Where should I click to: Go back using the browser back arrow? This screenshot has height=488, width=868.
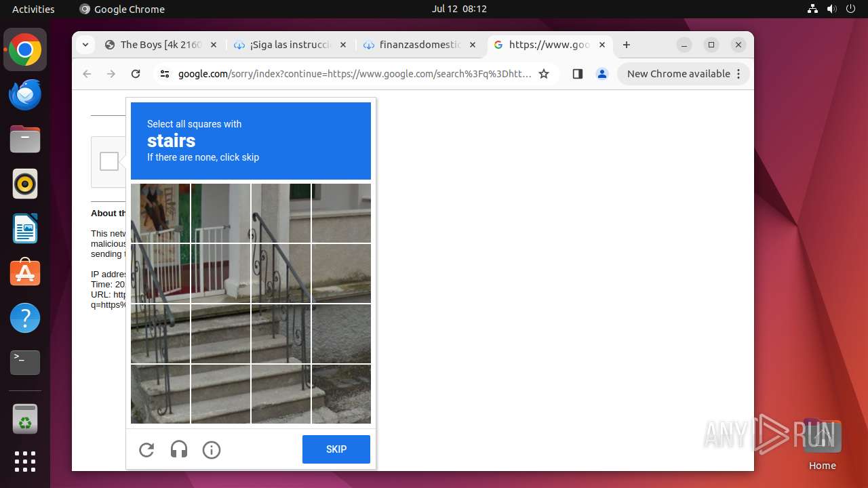click(x=87, y=74)
